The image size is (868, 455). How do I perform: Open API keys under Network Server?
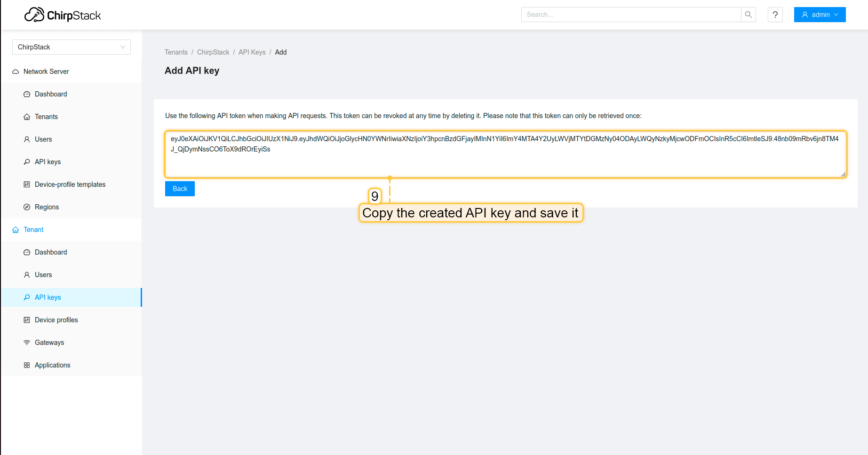pos(48,162)
